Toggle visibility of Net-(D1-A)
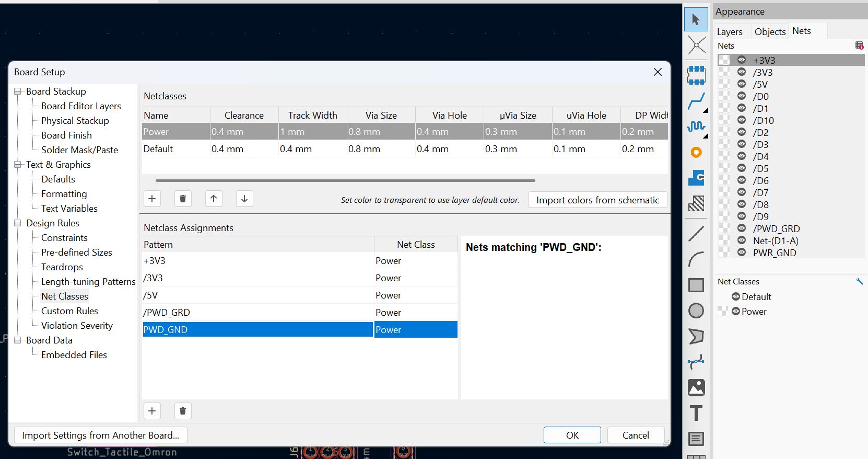This screenshot has height=459, width=868. tap(742, 240)
